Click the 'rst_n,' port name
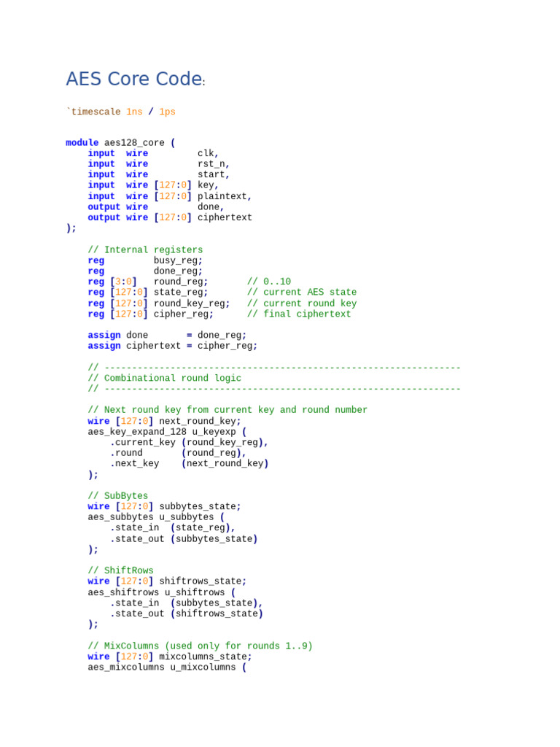 coord(214,164)
